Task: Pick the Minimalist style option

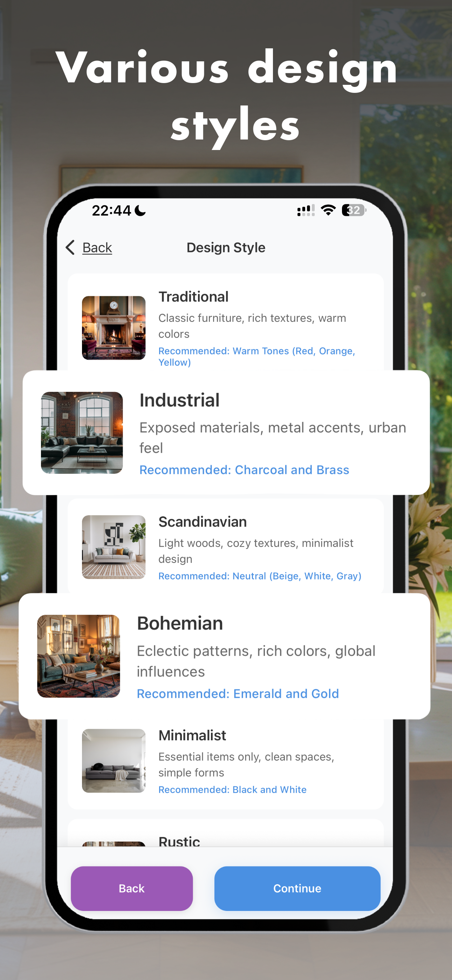Action: click(226, 763)
